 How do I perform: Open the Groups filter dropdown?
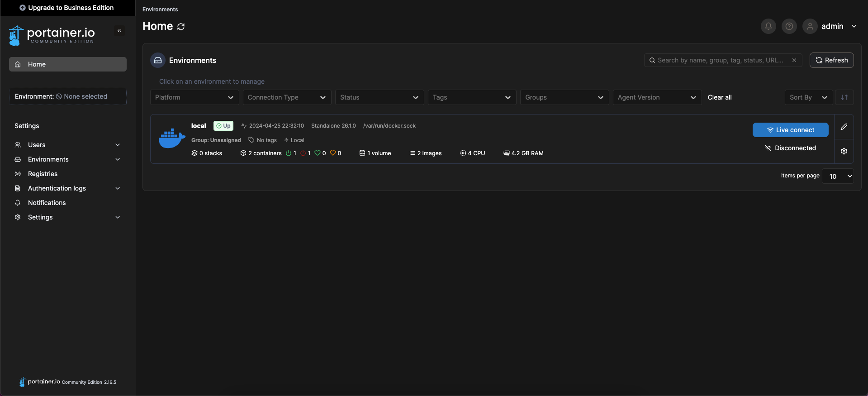[564, 97]
